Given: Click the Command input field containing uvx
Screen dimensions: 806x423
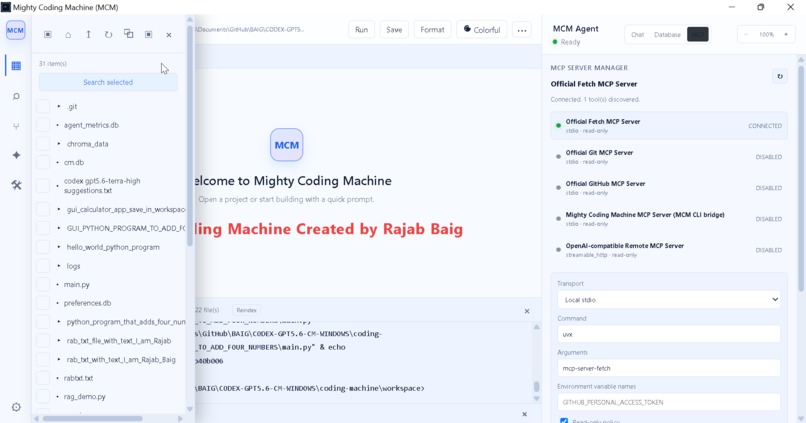Looking at the screenshot, I should pyautogui.click(x=669, y=334).
